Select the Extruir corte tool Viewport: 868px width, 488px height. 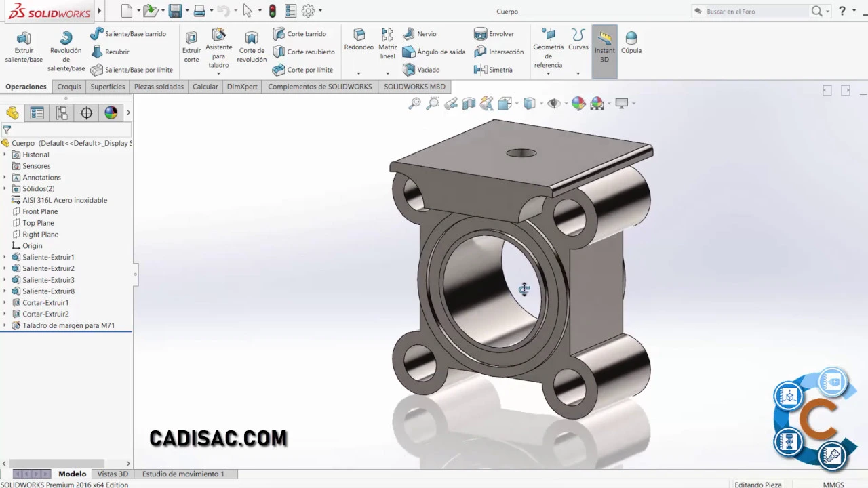[191, 47]
